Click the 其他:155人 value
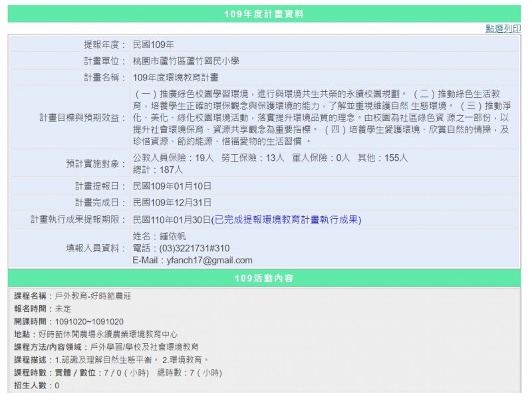Viewport: 532px width, 393px height. click(382, 158)
